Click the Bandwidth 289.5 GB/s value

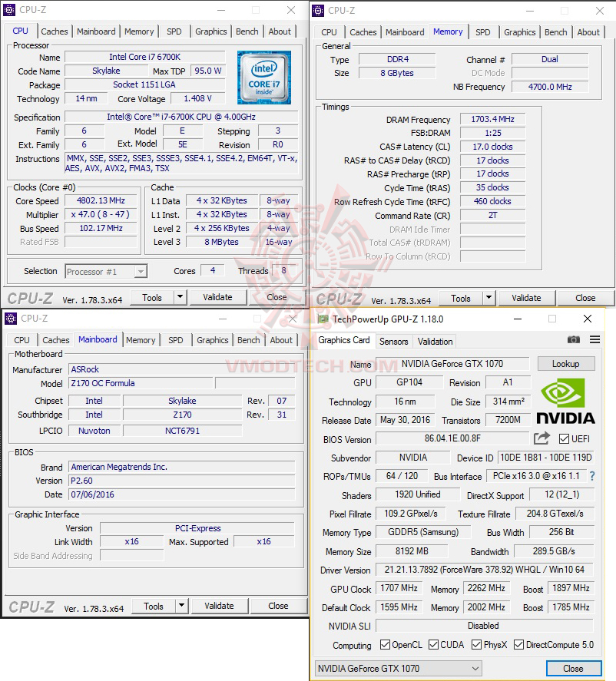point(554,551)
